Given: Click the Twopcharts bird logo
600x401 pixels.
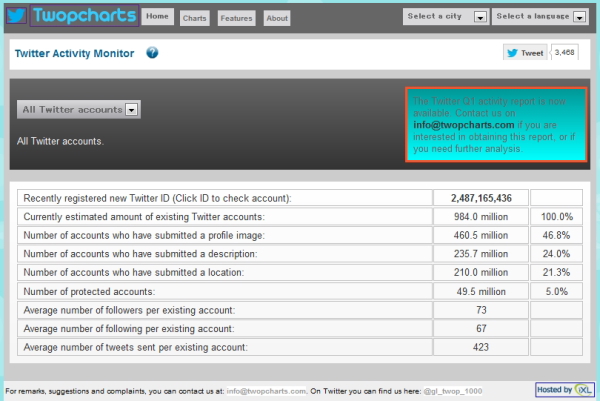Looking at the screenshot, I should tap(17, 16).
